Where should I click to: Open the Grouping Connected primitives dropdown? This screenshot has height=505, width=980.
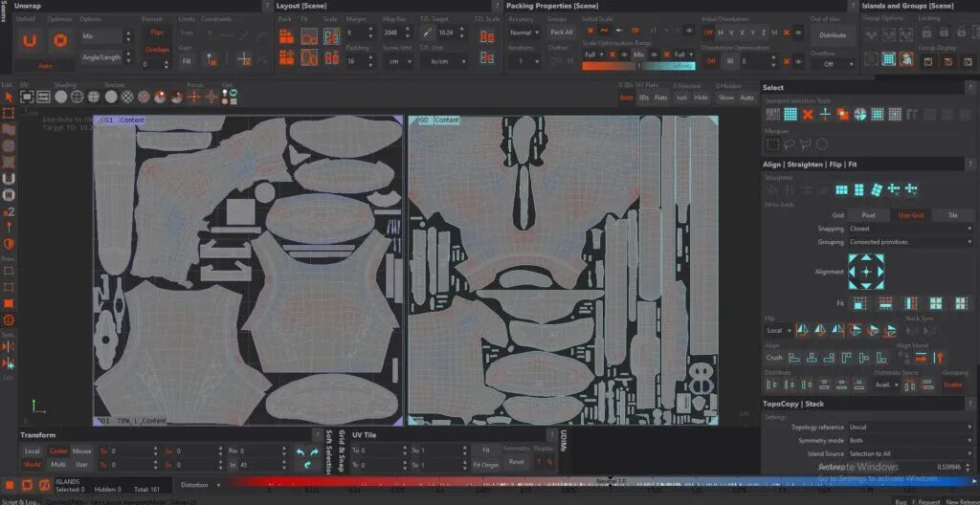click(910, 242)
